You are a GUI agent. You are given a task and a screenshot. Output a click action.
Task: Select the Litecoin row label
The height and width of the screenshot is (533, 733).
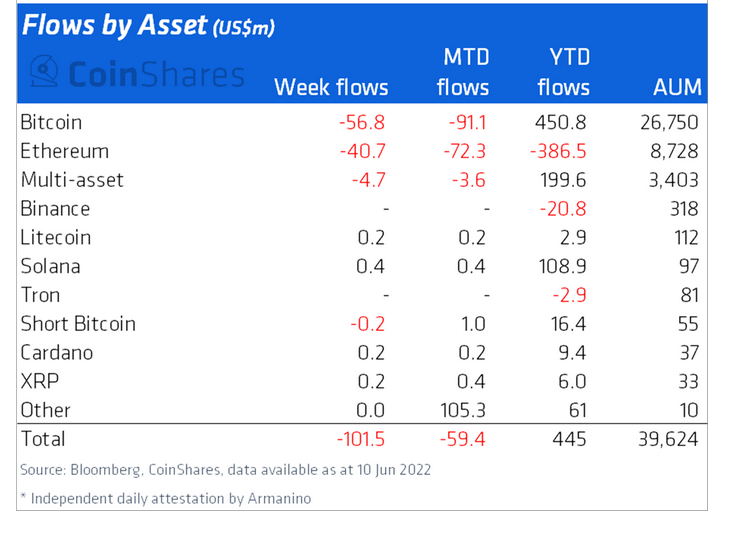tap(56, 238)
